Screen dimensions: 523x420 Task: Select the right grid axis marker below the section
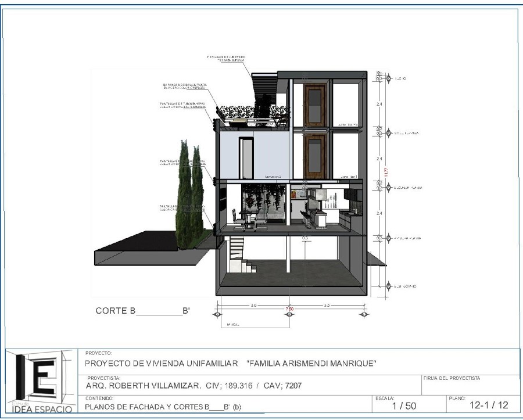(x=364, y=314)
